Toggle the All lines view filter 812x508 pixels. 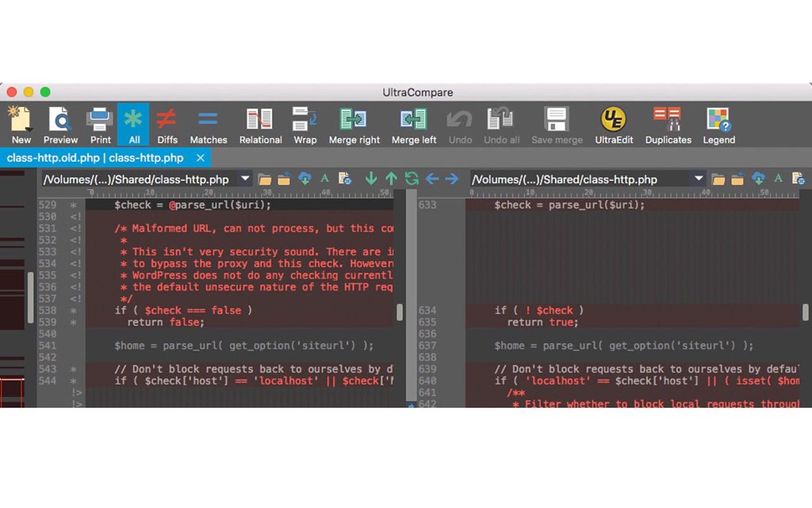[133, 125]
